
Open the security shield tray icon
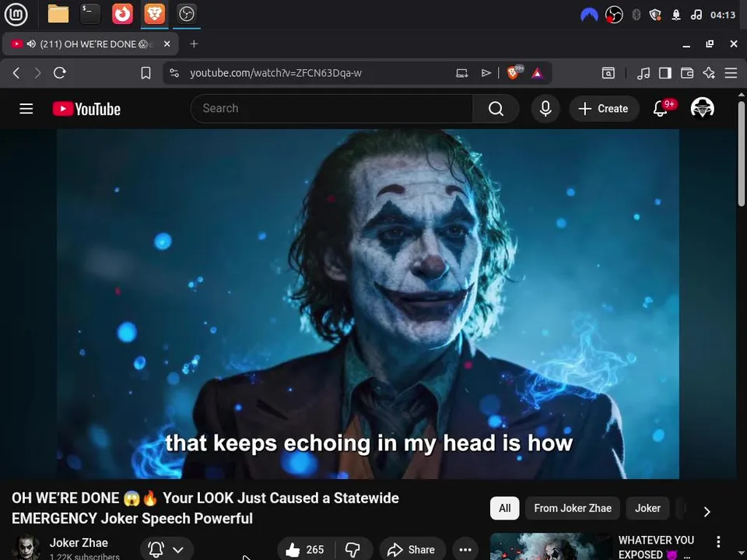pos(655,15)
